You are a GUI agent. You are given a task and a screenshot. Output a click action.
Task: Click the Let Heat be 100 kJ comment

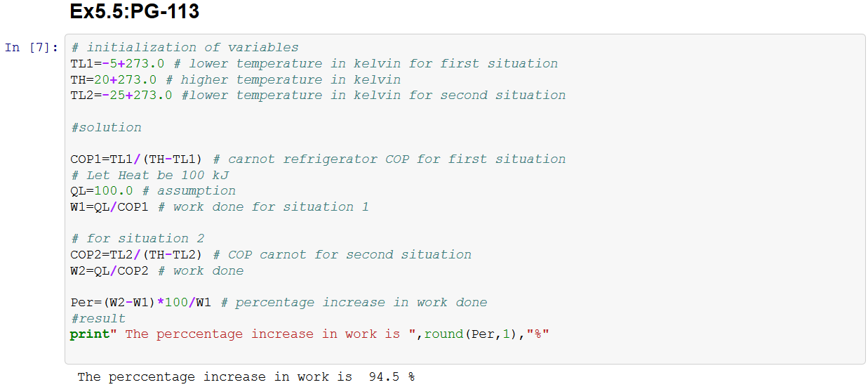(149, 176)
